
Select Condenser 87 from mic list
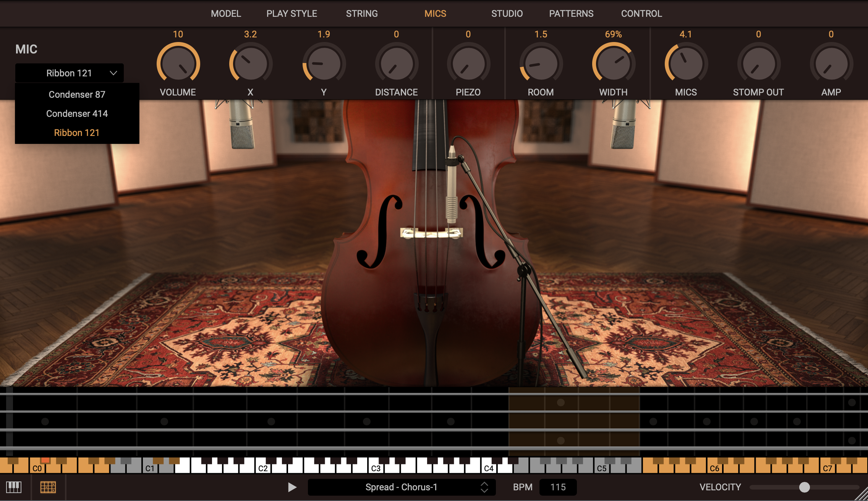(77, 94)
